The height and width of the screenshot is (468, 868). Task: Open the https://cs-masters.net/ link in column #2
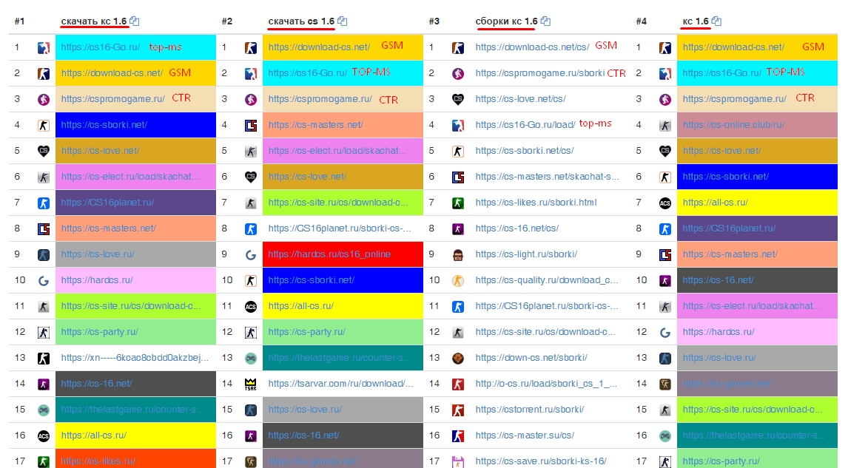pos(315,125)
